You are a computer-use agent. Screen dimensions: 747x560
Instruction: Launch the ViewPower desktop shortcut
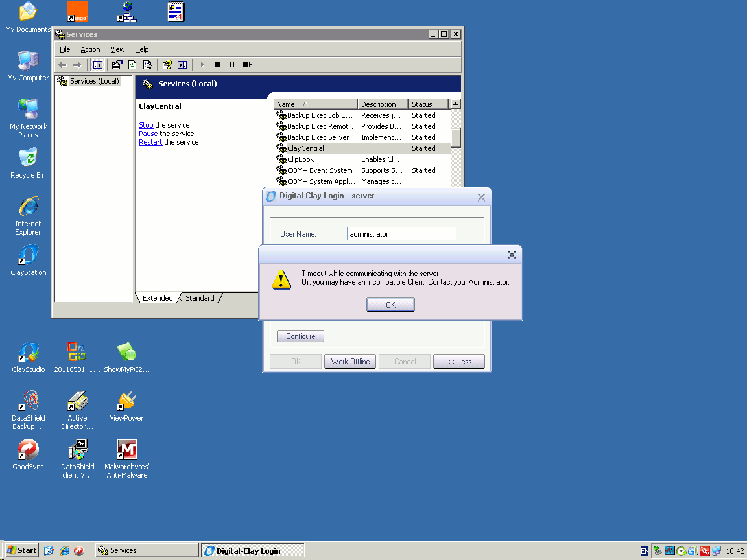point(126,406)
